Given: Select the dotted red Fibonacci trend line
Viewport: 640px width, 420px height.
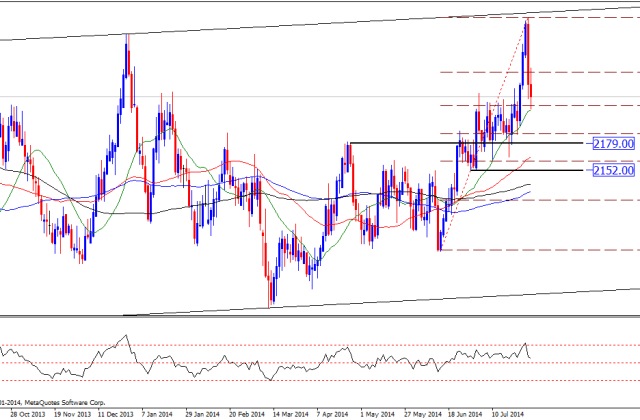Looking at the screenshot, I should [484, 135].
